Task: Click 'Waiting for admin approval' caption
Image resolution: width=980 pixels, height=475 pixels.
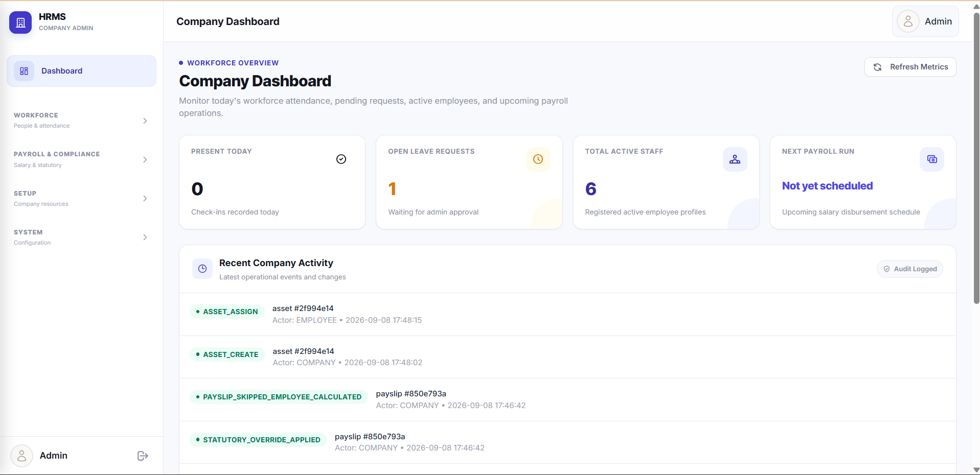Action: 434,212
